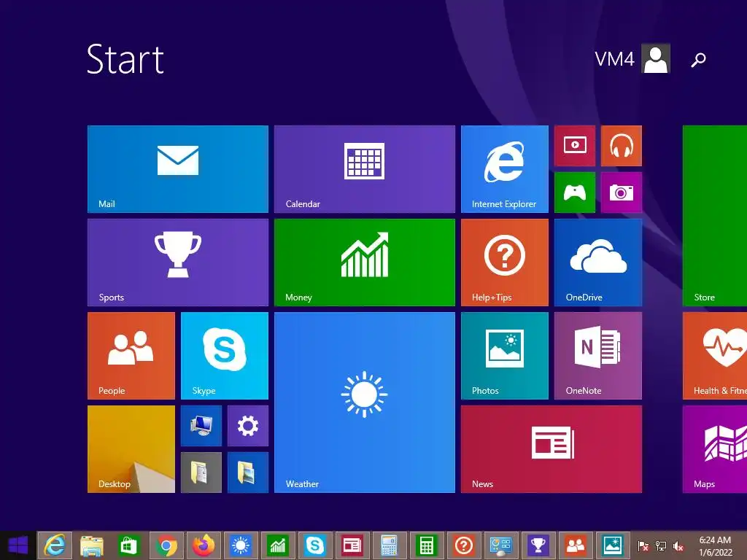Click the muted volume tray icon
Screen dimensions: 747x560
678,545
